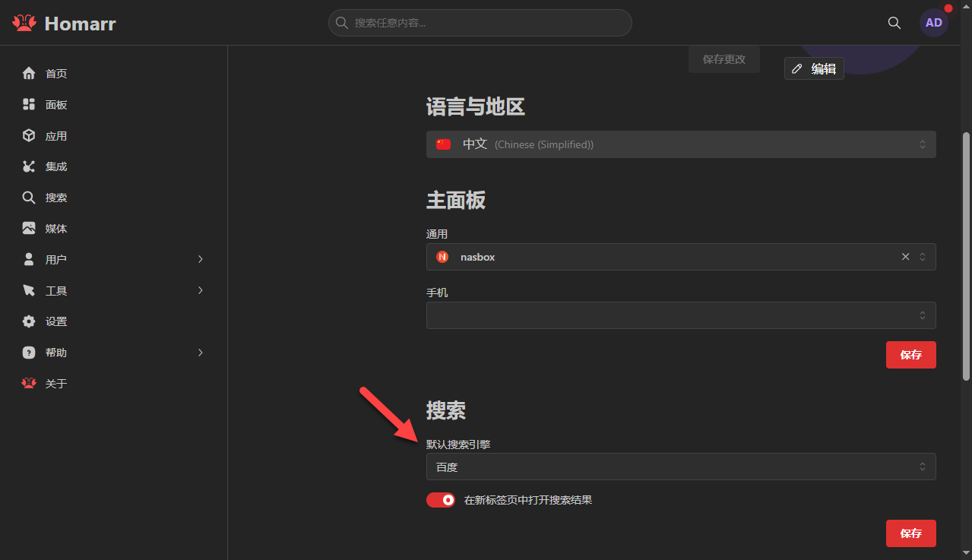
Task: Open the 百度 default search engine dropdown
Action: (x=680, y=467)
